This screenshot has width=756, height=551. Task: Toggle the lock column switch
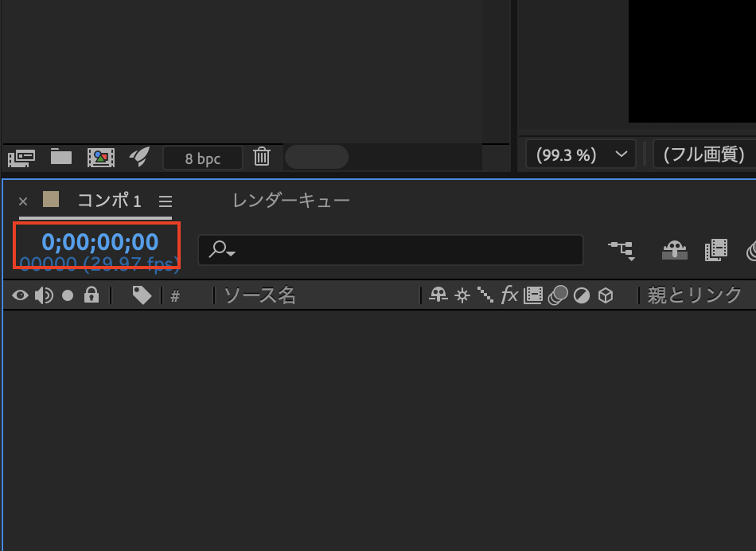[x=92, y=296]
